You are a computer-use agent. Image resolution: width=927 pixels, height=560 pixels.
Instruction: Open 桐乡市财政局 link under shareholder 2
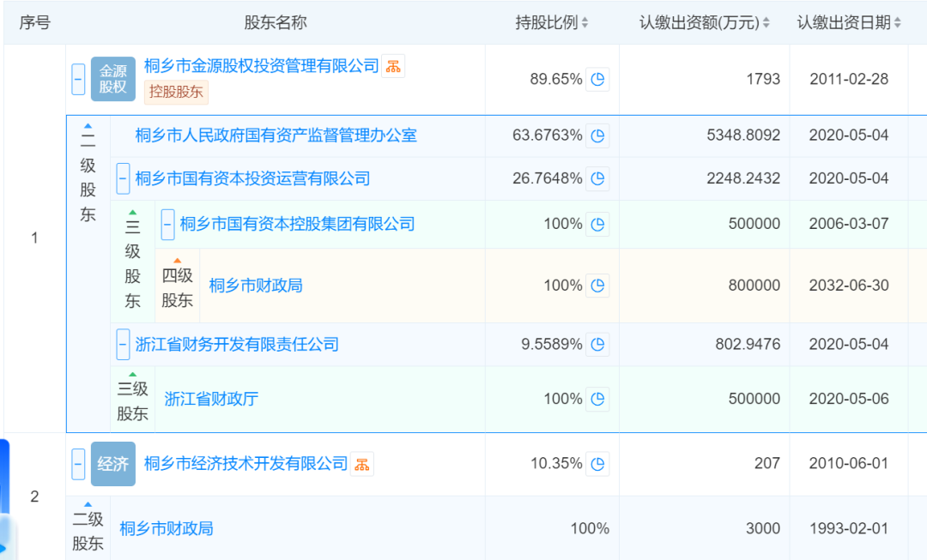(167, 528)
